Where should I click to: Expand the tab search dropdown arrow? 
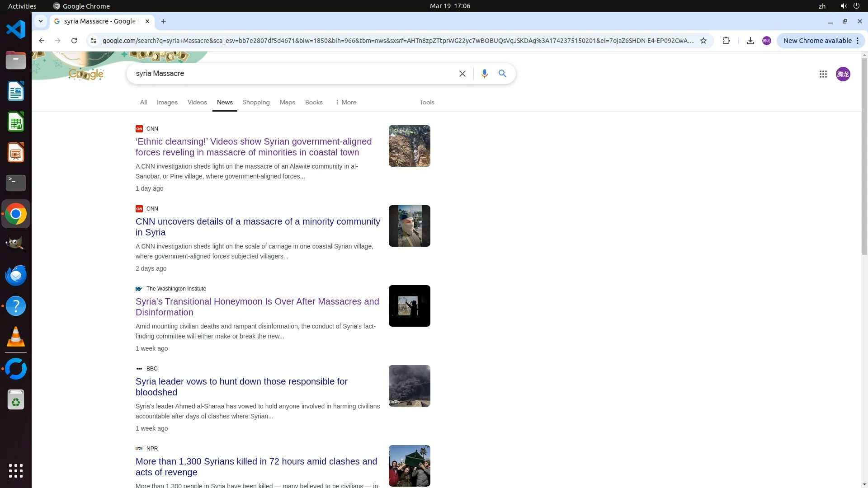41,21
